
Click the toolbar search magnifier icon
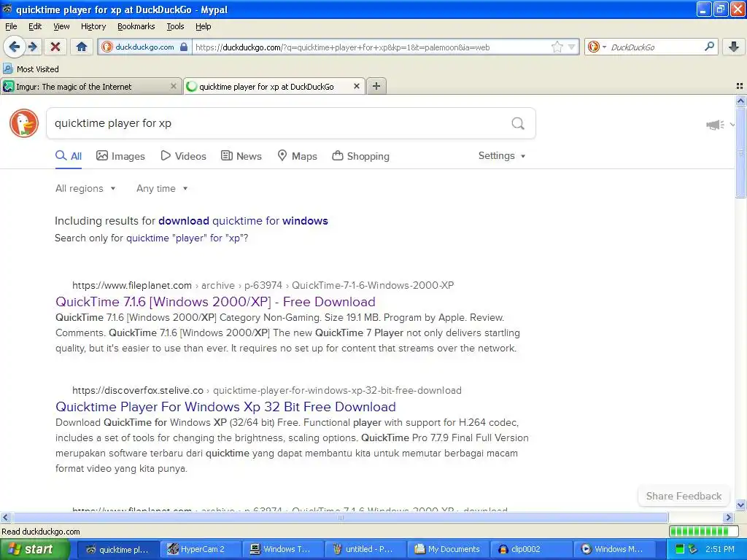(x=709, y=47)
